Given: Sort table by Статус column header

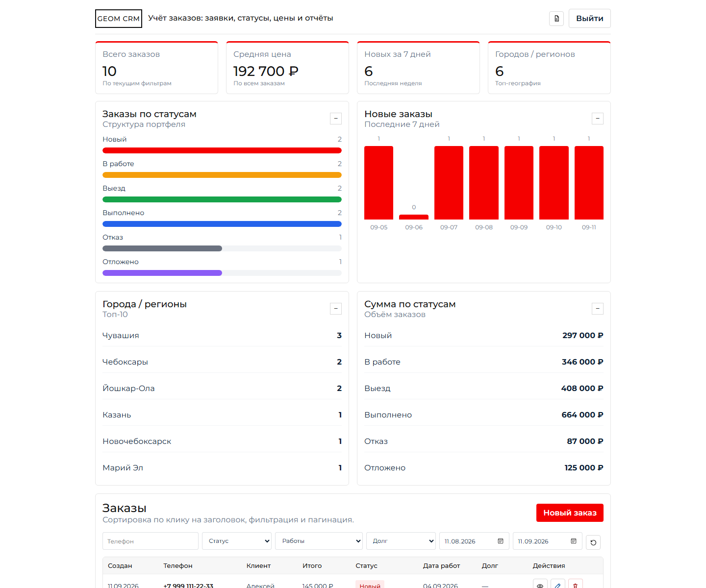Looking at the screenshot, I should tap(366, 565).
